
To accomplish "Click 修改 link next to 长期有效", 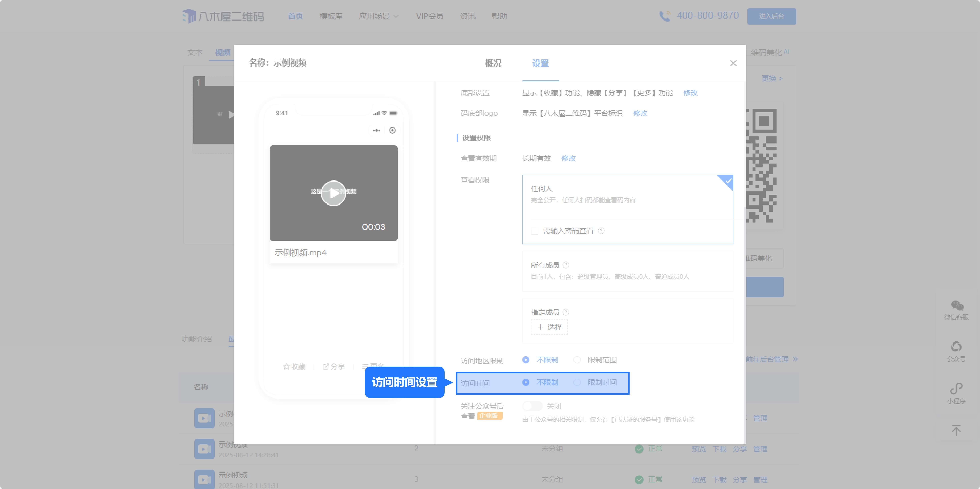I will pyautogui.click(x=568, y=158).
